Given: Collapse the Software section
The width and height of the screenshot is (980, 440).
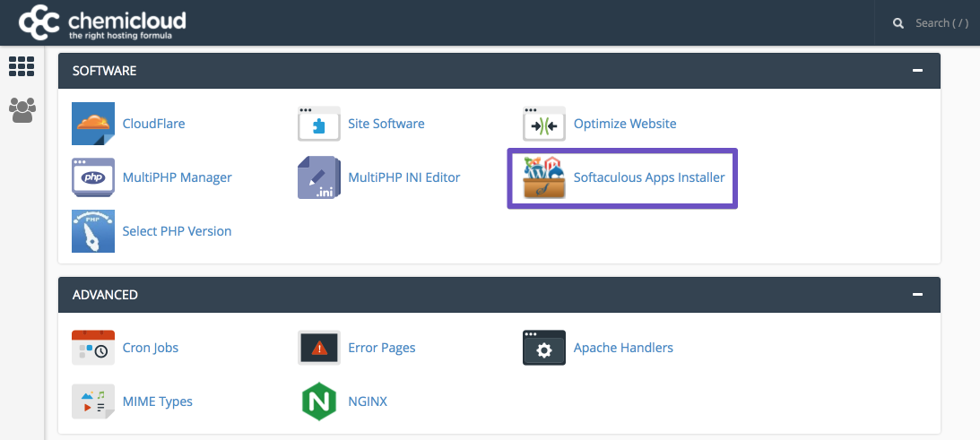Looking at the screenshot, I should pos(916,70).
